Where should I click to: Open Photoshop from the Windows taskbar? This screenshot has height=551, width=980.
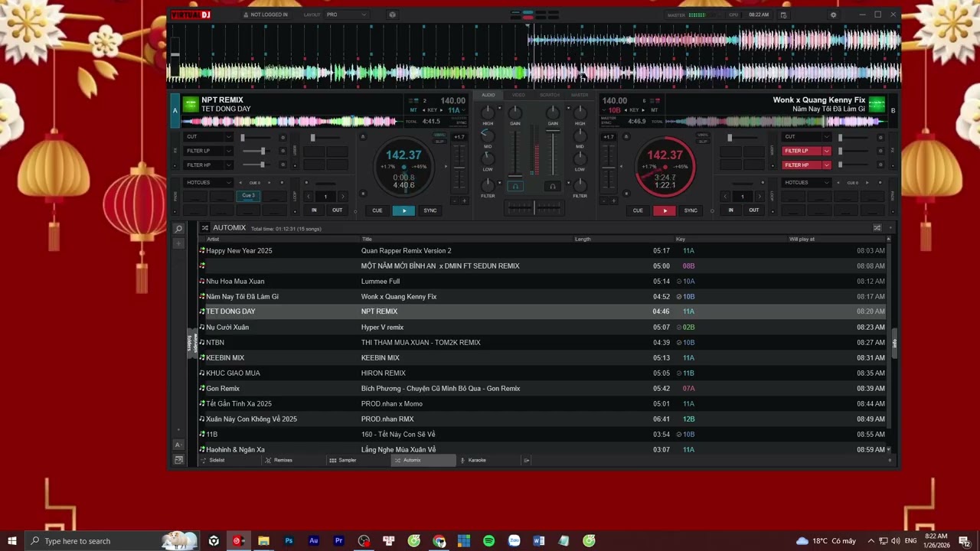pyautogui.click(x=289, y=541)
